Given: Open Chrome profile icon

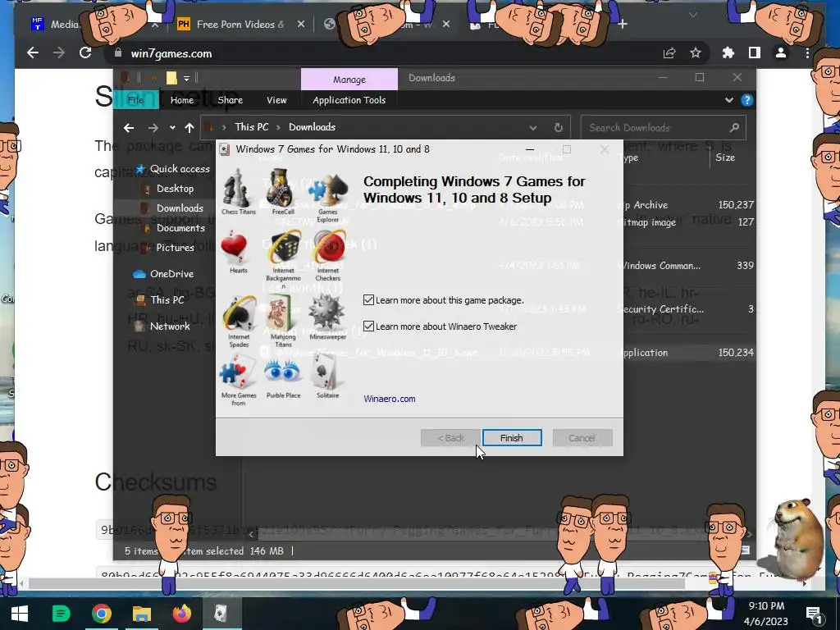Looking at the screenshot, I should click(x=781, y=53).
